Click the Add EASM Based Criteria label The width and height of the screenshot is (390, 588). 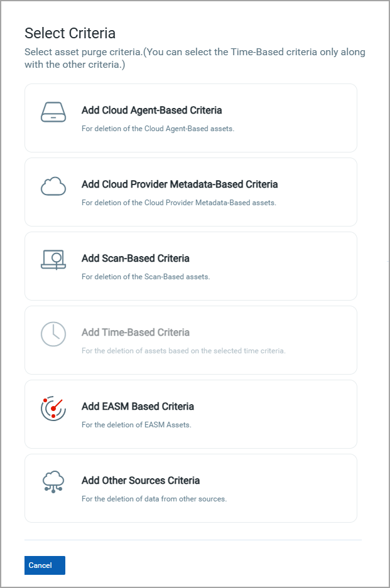click(138, 406)
